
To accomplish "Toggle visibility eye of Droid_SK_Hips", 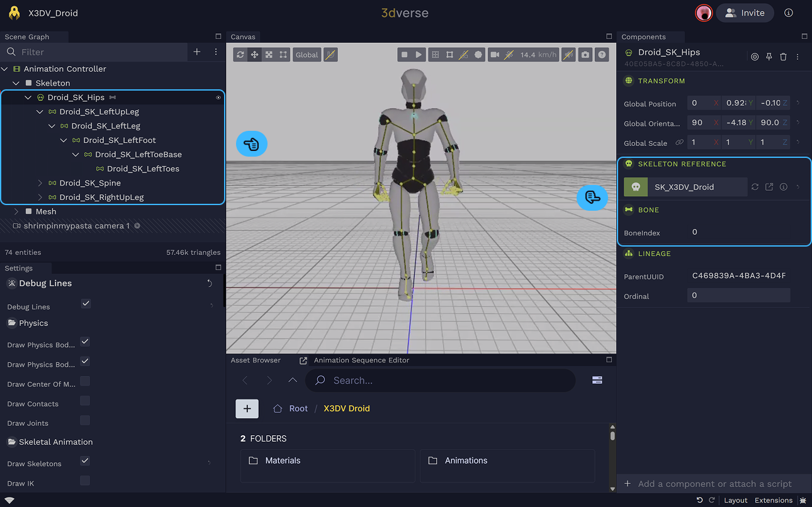I will tap(218, 97).
